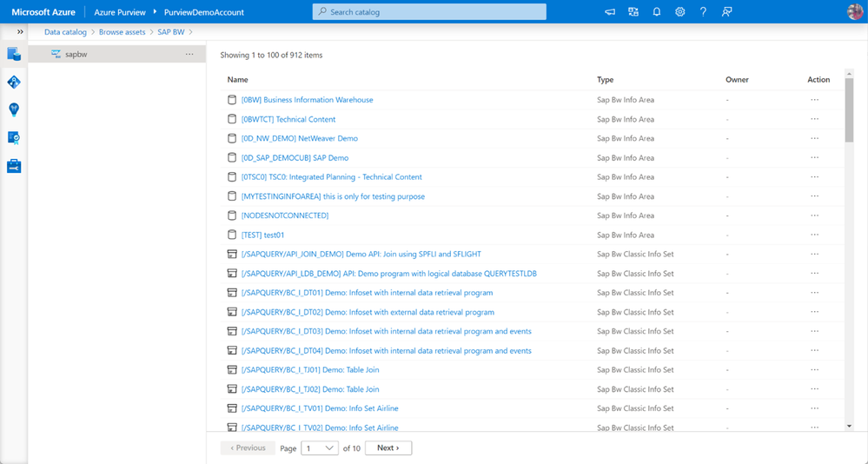Open the Management briefcase sidebar icon
868x464 pixels.
click(x=14, y=166)
